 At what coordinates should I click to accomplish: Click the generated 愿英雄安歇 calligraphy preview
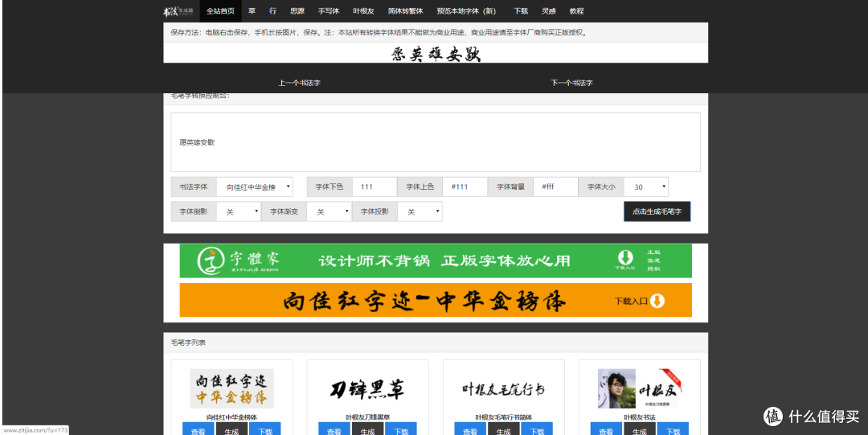pyautogui.click(x=436, y=54)
